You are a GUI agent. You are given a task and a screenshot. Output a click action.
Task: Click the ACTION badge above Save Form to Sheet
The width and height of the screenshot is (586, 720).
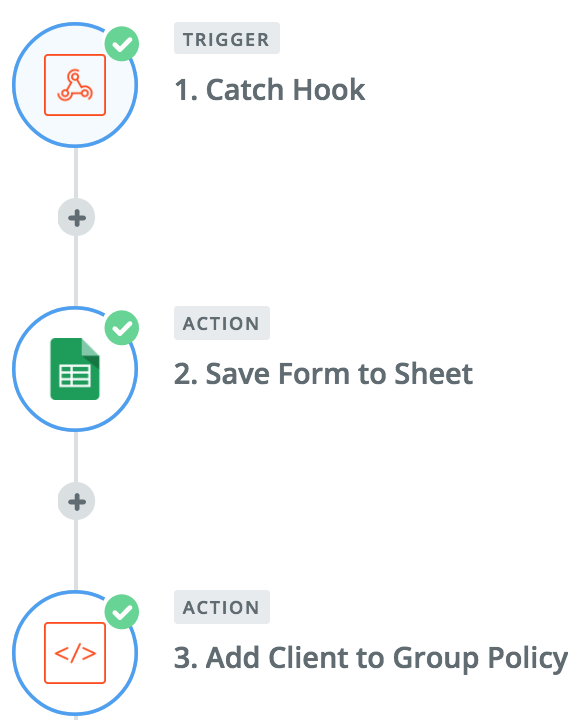222,323
